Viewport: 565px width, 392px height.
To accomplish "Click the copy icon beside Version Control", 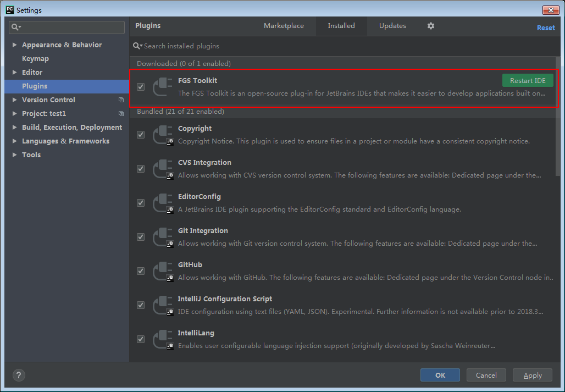I will tap(121, 100).
